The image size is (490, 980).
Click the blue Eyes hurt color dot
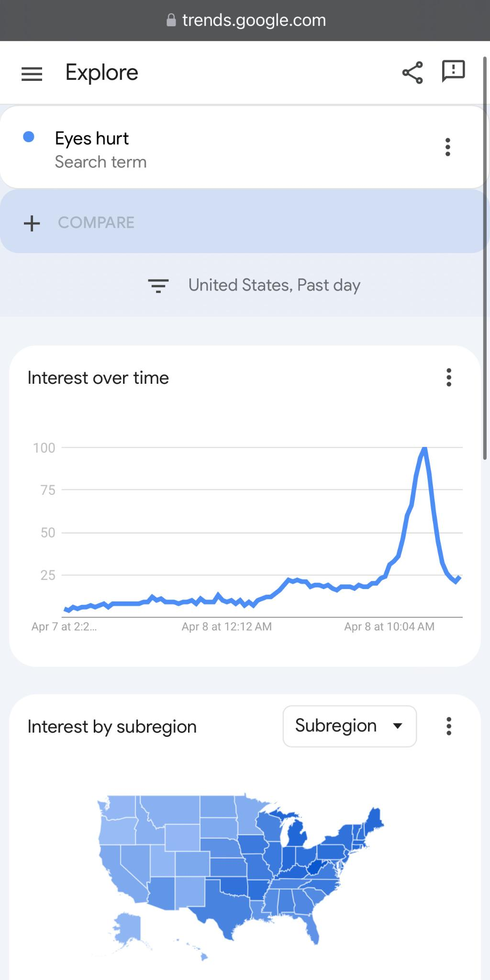(29, 137)
